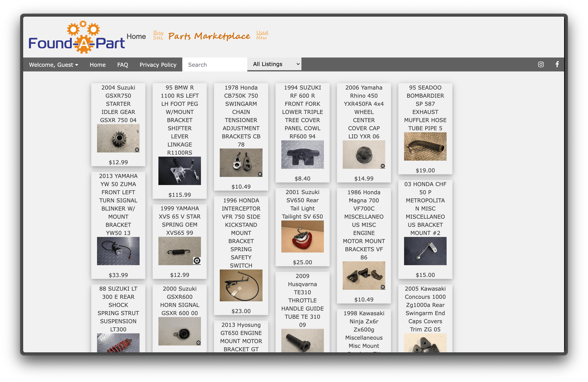Open the BMW R1100RS foot peg photo
Viewport: 588px width, 382px height.
pos(180,171)
